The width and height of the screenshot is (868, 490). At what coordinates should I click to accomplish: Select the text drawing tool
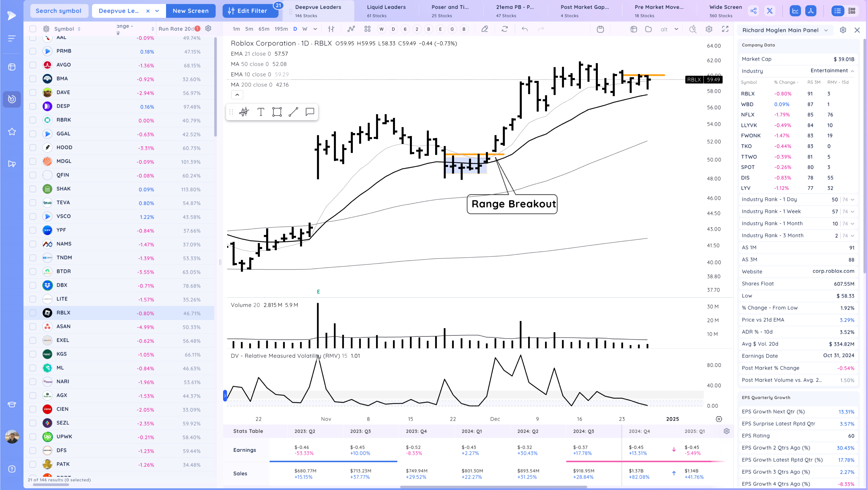coord(261,112)
